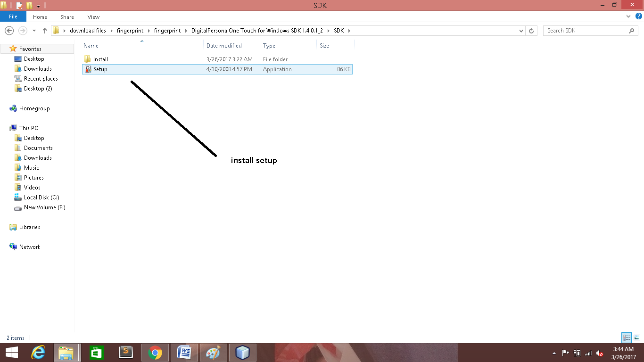
Task: Expand the chevron after SDK breadcrumb
Action: (349, 31)
